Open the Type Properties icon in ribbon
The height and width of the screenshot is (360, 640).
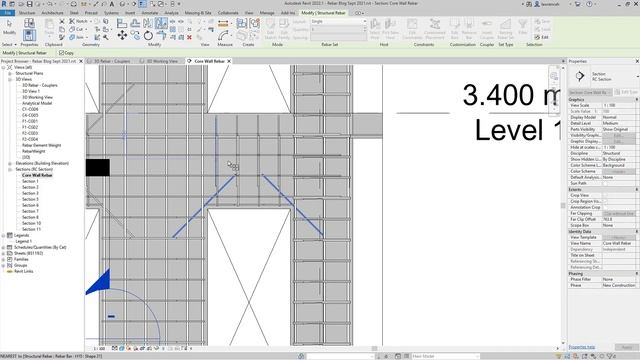click(x=29, y=23)
